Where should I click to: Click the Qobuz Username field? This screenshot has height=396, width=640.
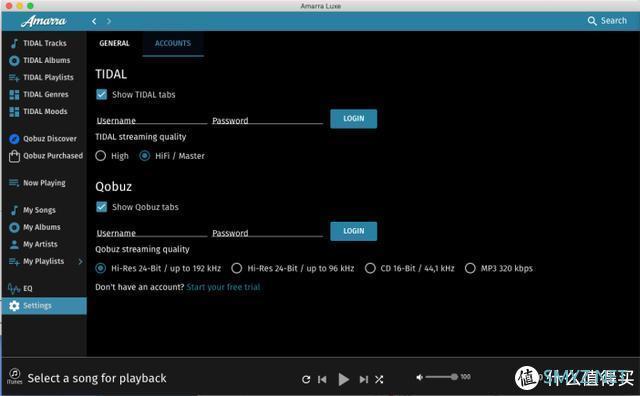click(151, 232)
